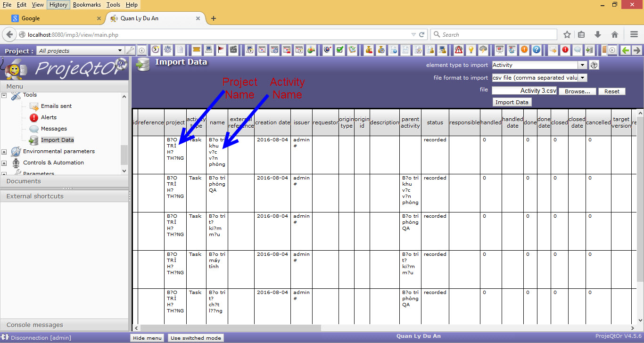Screen dimensions: 644x343
Task: Expand the Controls & Automation node
Action: tap(4, 163)
